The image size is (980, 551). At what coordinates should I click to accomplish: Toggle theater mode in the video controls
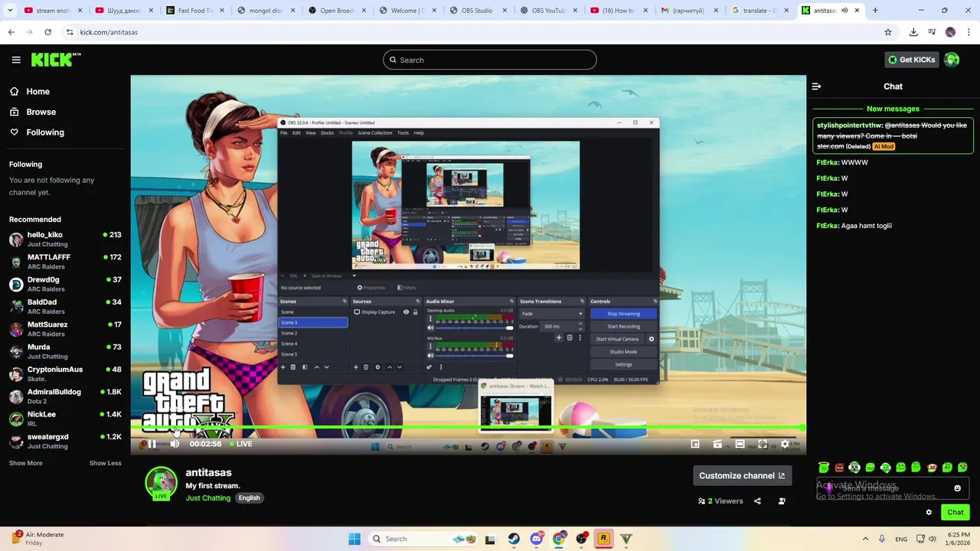[740, 444]
